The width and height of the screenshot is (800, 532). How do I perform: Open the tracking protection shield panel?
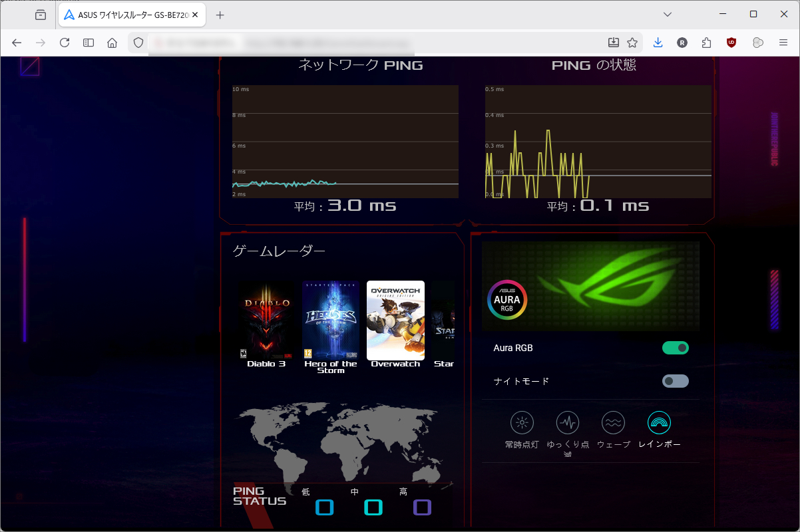pos(138,43)
